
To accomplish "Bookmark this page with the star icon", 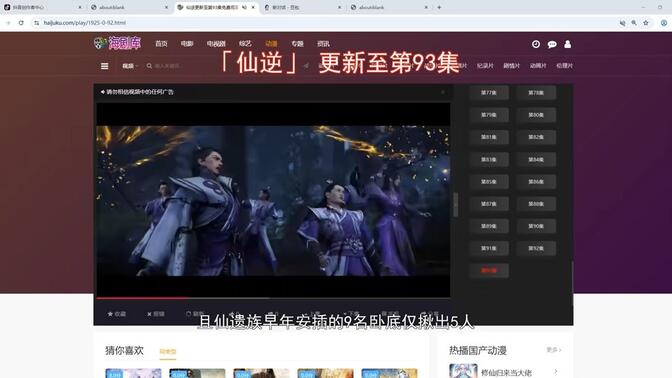I will pos(645,23).
